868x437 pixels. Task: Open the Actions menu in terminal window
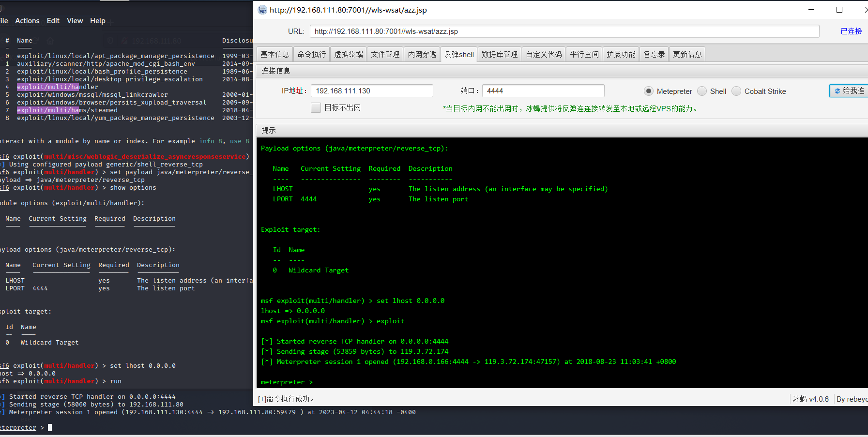pos(27,21)
